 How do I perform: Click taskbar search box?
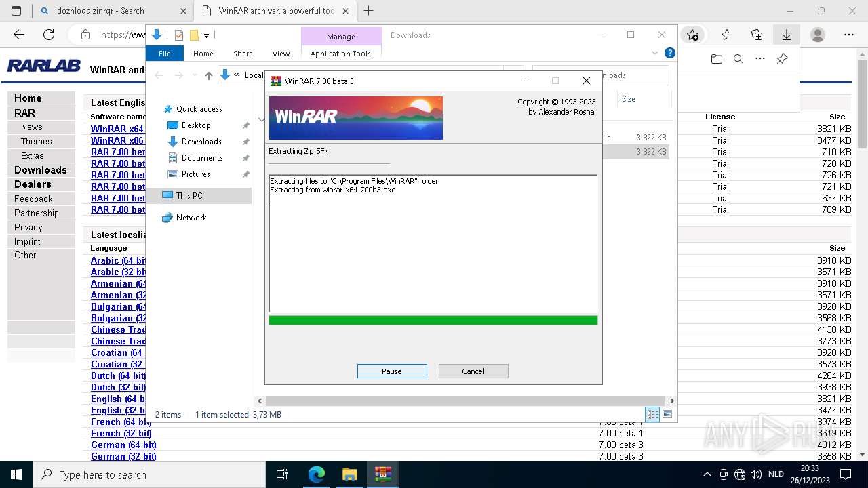pyautogui.click(x=149, y=474)
